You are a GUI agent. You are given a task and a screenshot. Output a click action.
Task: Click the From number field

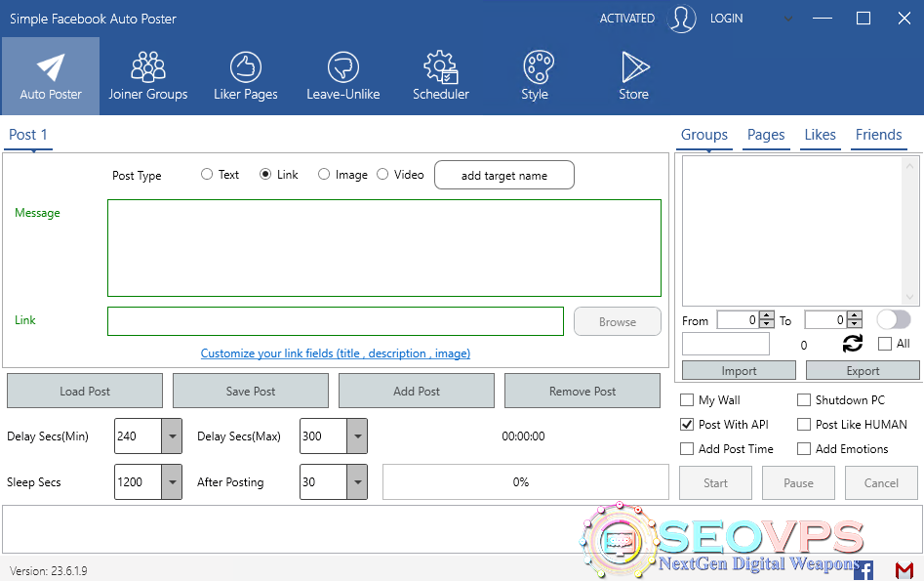pos(739,319)
